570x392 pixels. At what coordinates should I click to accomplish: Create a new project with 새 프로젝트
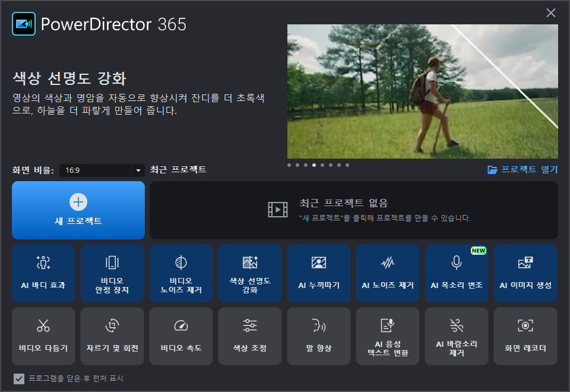click(78, 210)
